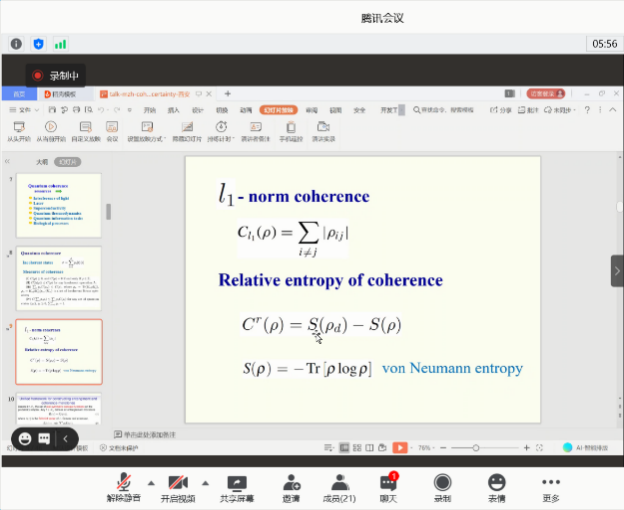Select the l1-norm coherence slide thumbnail

[58, 352]
